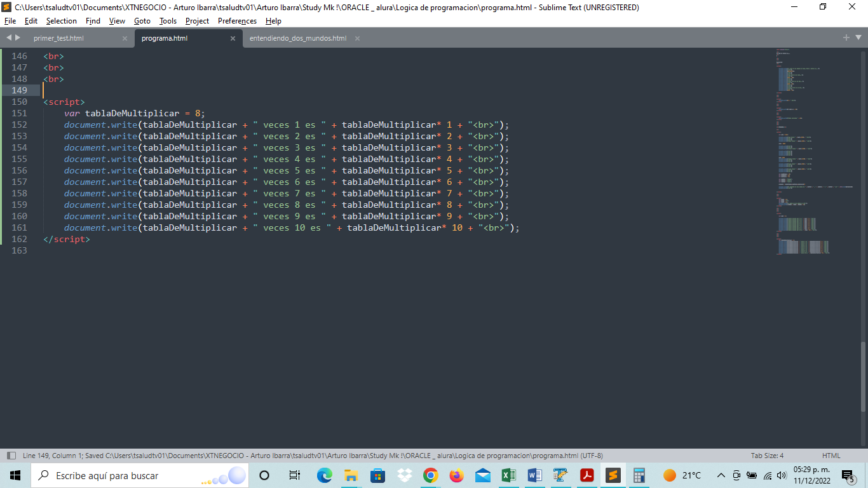The height and width of the screenshot is (488, 868).
Task: Close the programa.html tab
Action: [233, 38]
